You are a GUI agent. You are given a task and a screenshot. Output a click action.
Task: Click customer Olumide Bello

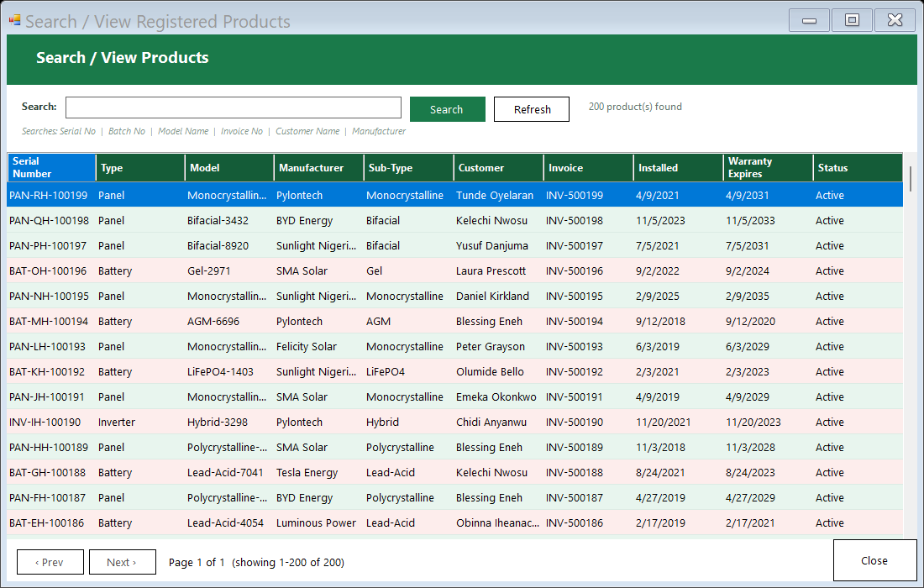tap(490, 372)
